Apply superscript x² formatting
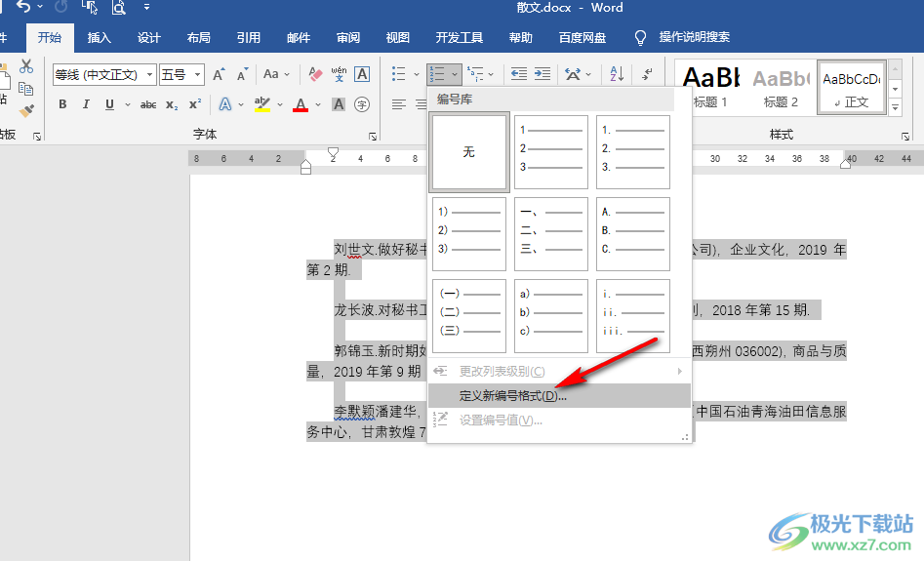The width and height of the screenshot is (924, 561). (x=195, y=104)
